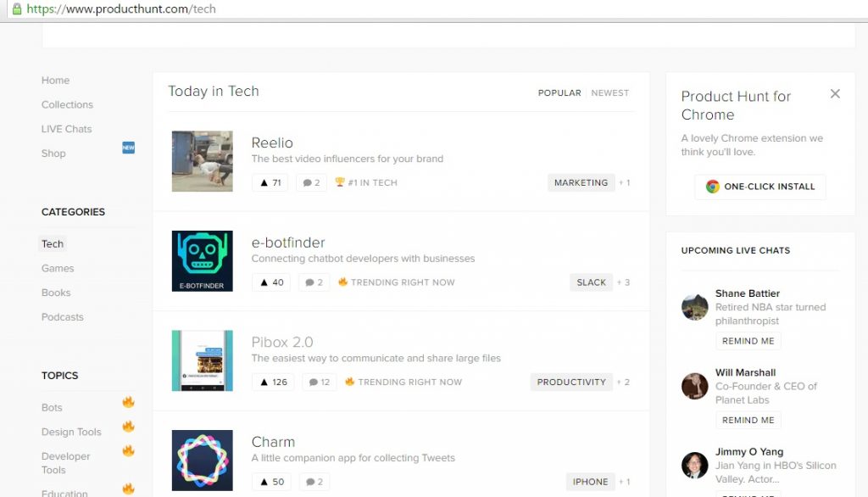Upvote e-botfinder with the 40 button

271,282
